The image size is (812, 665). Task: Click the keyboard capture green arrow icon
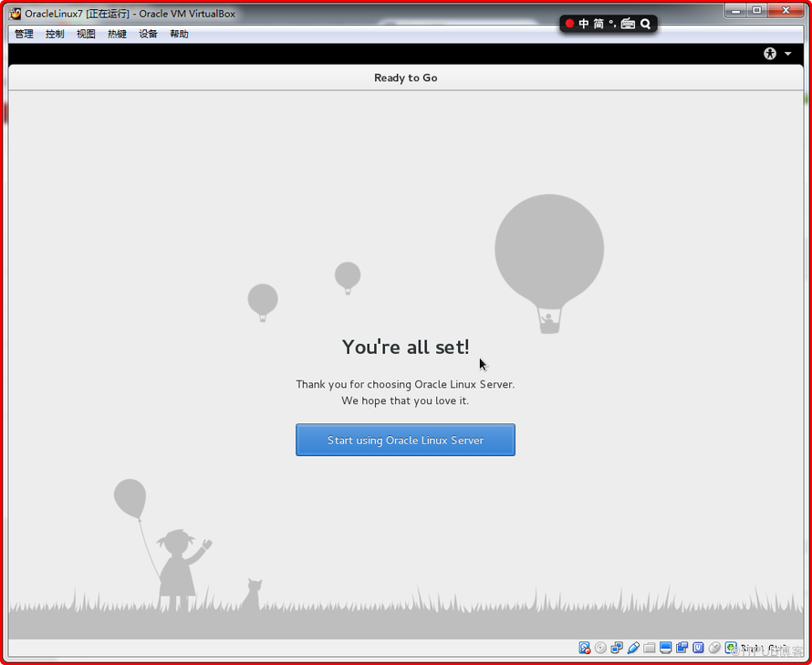point(731,648)
